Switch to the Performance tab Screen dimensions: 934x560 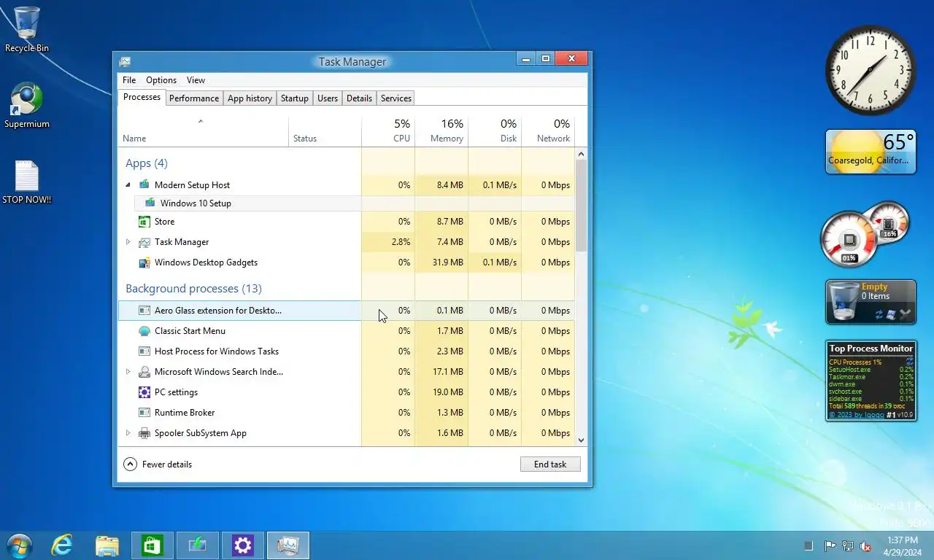click(x=194, y=98)
